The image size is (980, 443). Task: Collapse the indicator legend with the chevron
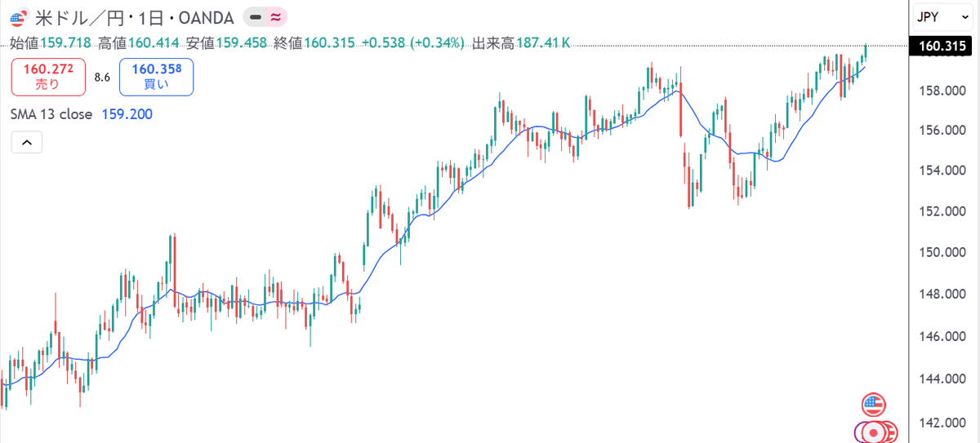pyautogui.click(x=26, y=143)
